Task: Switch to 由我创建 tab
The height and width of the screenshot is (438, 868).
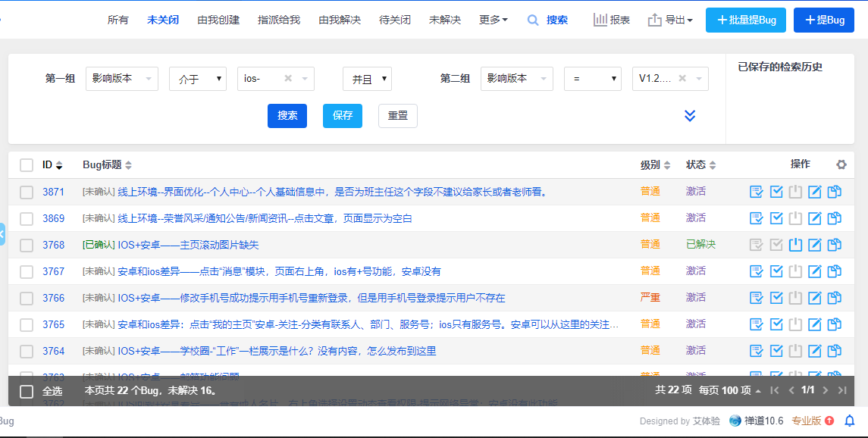Action: click(x=218, y=20)
